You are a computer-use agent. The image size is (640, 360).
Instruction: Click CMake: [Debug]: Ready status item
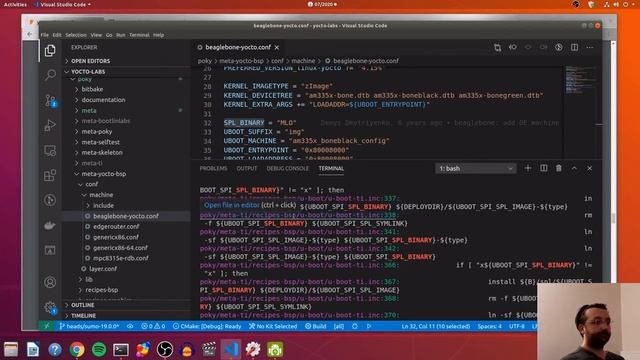point(207,326)
